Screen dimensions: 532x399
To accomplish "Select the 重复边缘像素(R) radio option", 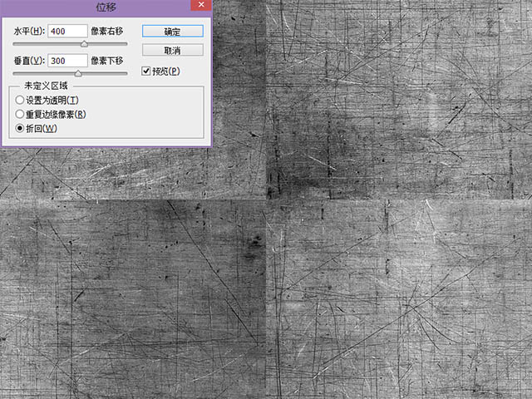I will (x=20, y=114).
